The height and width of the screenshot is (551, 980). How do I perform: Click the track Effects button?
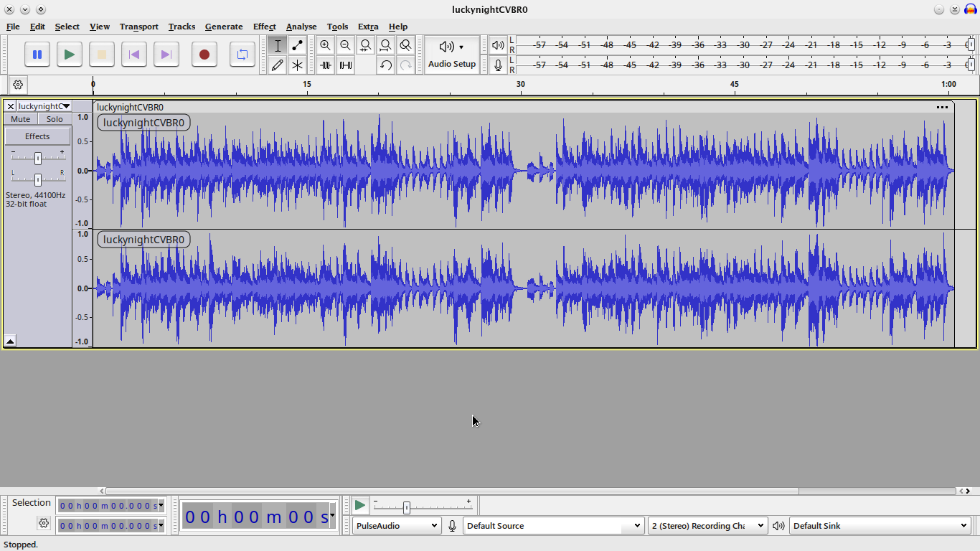tap(37, 136)
